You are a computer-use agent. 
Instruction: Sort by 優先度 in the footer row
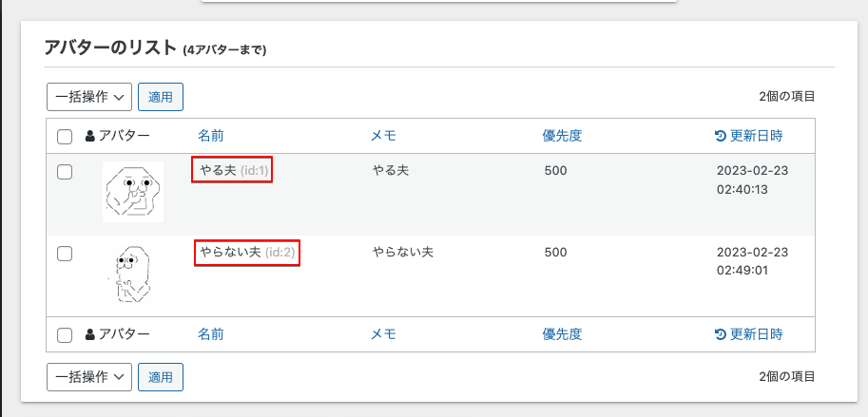coord(563,334)
